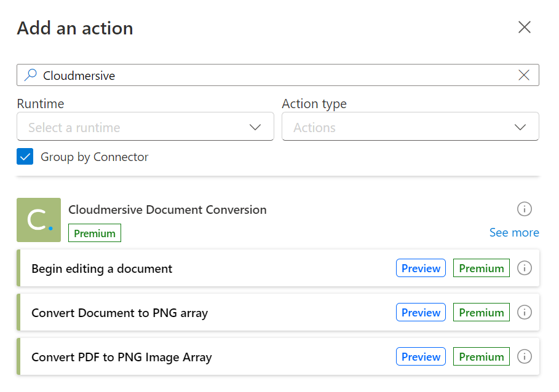Click the search magnifier icon
This screenshot has width=559, height=392.
coord(31,75)
